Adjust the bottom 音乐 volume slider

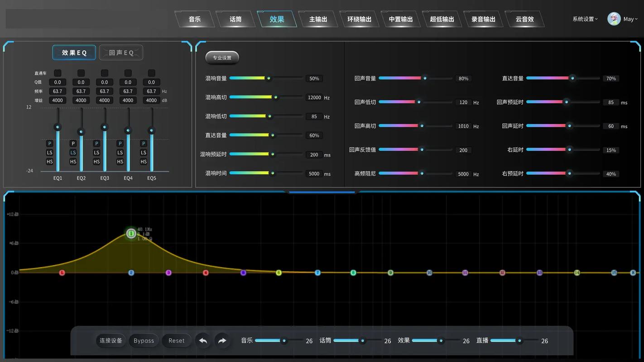pos(279,340)
